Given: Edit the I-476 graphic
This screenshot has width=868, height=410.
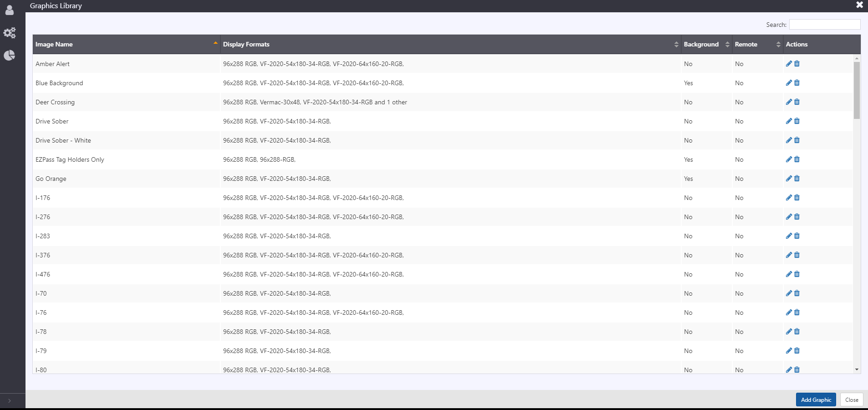Looking at the screenshot, I should (789, 274).
